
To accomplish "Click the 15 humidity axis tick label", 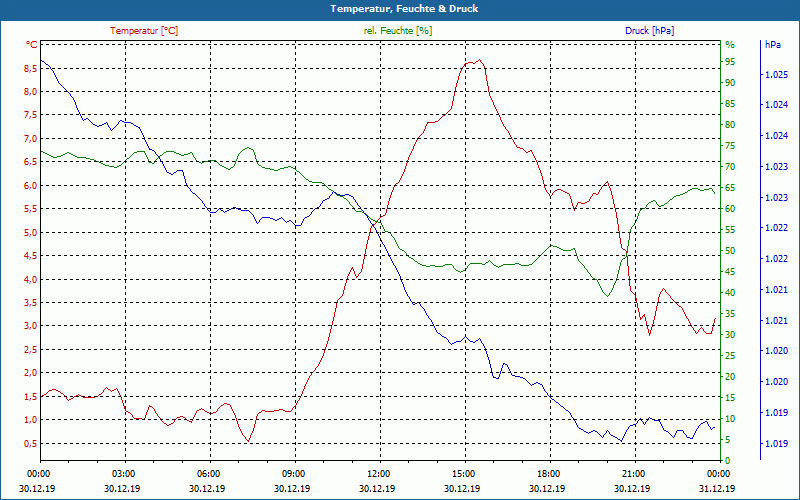I will click(x=730, y=397).
